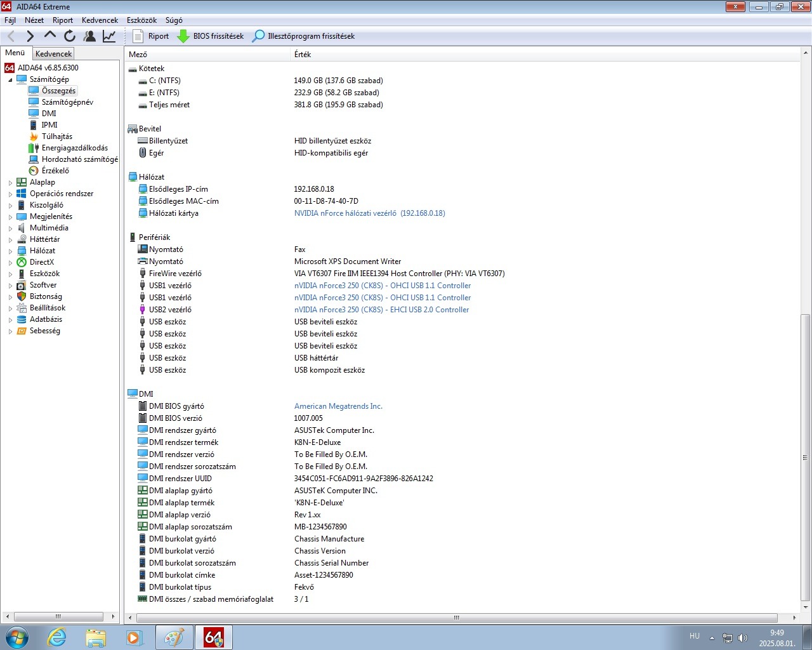Click the main pane vertical scrollbar thumb
Image resolution: width=812 pixels, height=650 pixels.
[x=806, y=457]
